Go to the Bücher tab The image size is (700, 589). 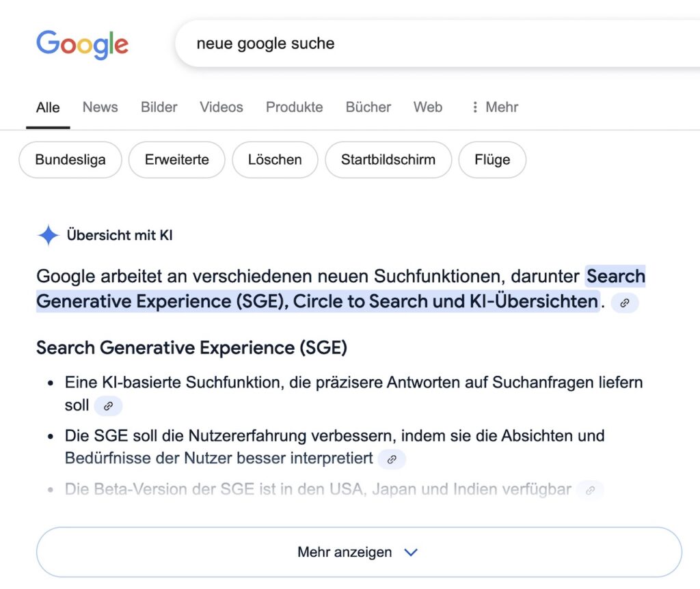tap(368, 107)
